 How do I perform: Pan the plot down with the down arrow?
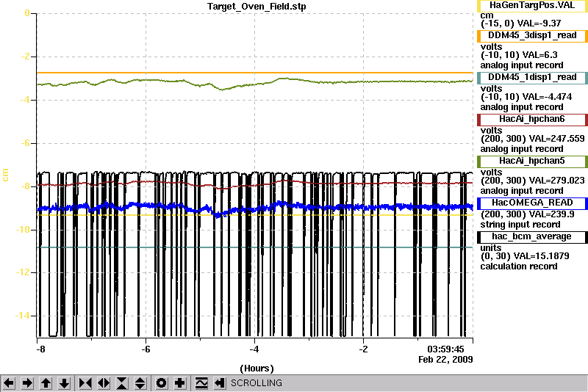64,383
